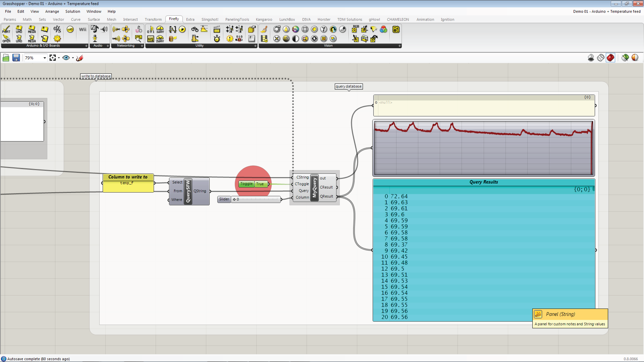The image size is (644, 362).
Task: Switch to the Kangaroo tab
Action: coord(264,20)
